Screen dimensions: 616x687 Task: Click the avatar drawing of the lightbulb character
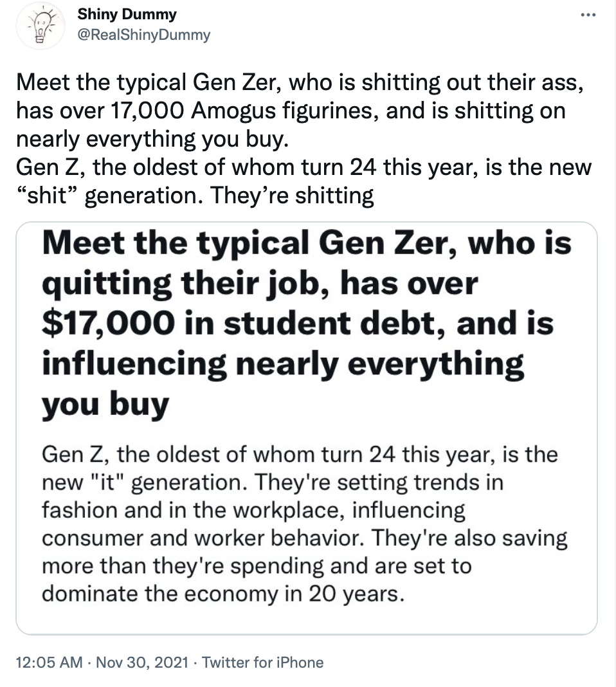(40, 26)
